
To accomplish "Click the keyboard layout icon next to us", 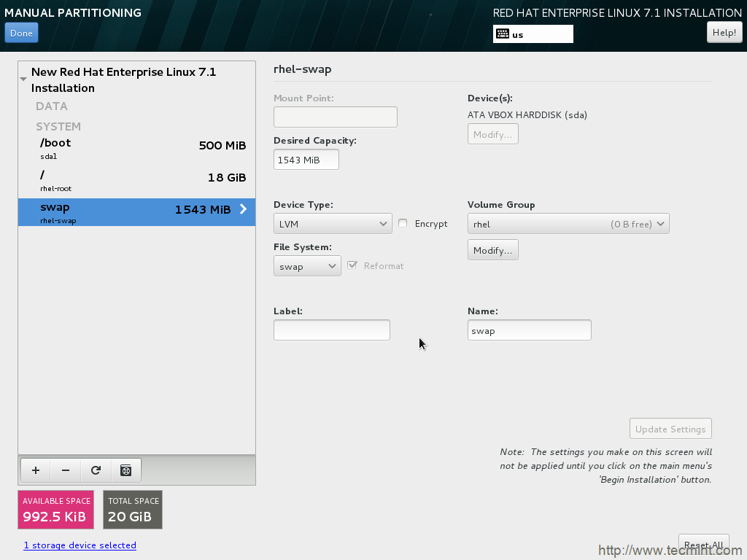I will coord(503,34).
